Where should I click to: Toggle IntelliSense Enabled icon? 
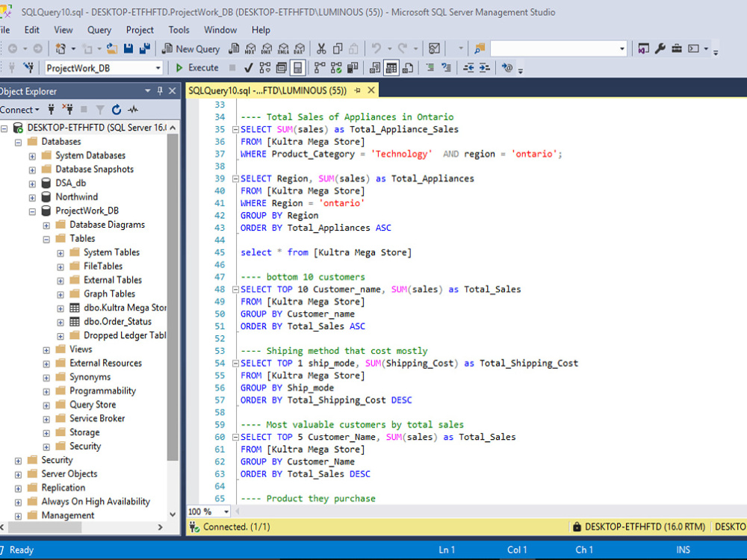point(297,68)
